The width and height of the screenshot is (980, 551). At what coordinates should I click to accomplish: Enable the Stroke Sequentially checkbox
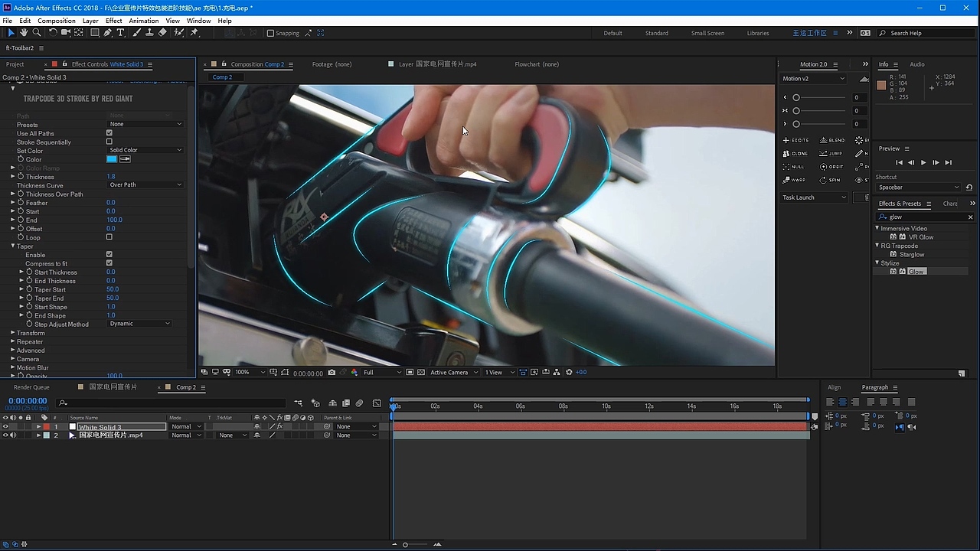point(109,142)
